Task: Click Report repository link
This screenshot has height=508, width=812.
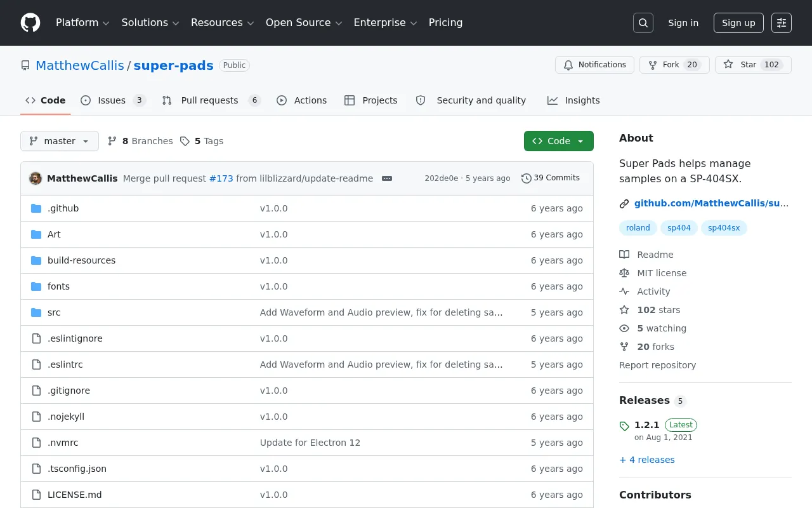Action: (657, 365)
